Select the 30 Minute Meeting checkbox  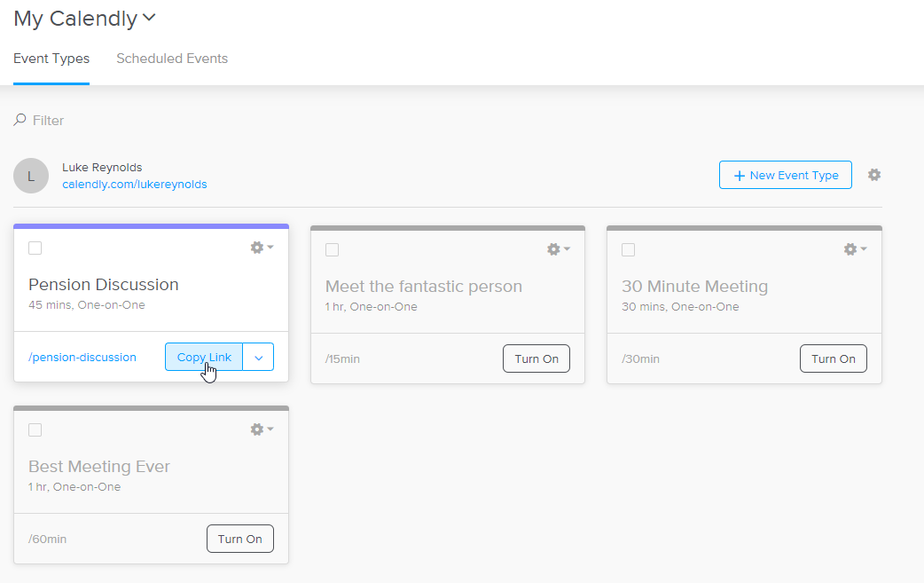tap(629, 250)
